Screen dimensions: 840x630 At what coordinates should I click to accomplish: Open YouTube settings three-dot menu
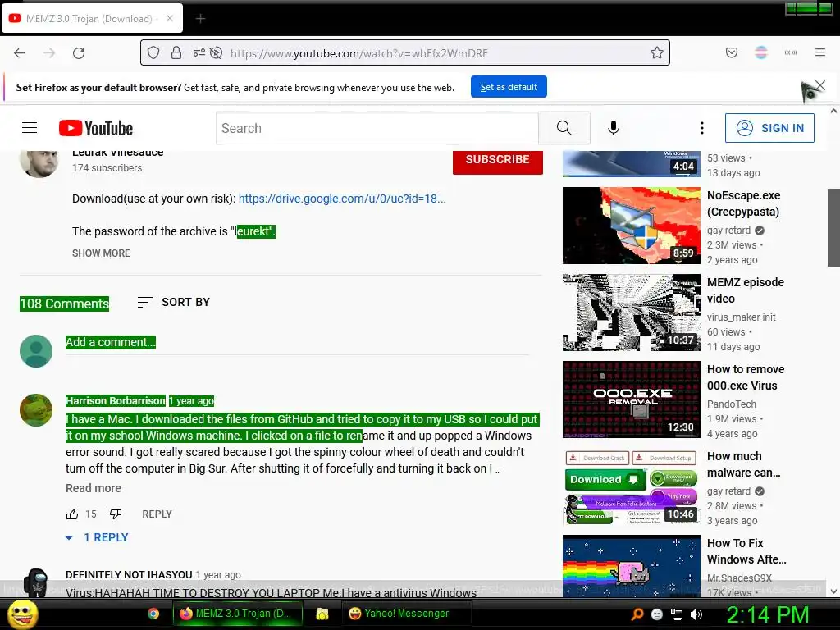(702, 128)
